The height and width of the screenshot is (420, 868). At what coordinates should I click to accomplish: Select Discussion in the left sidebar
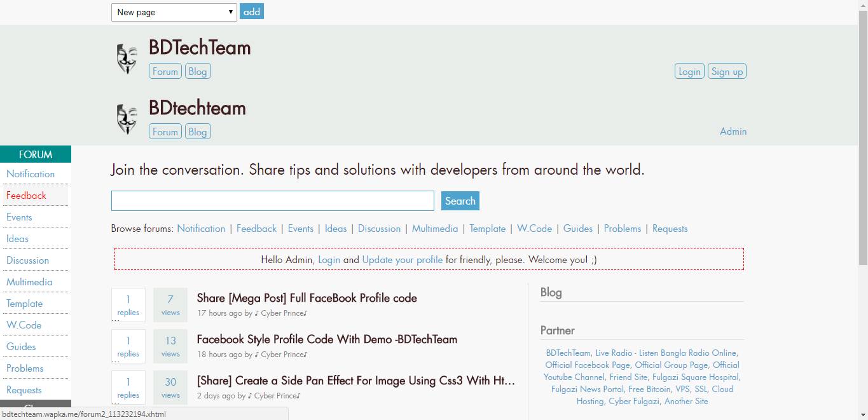[34, 261]
